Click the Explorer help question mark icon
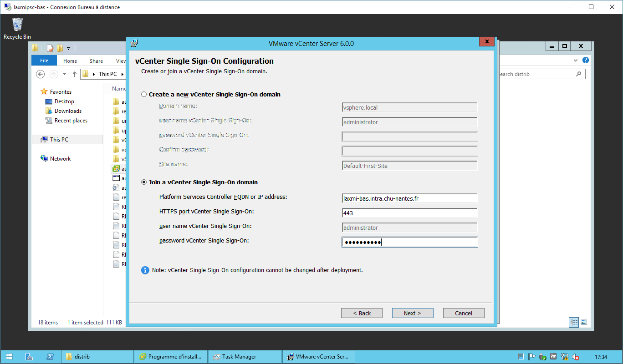The image size is (623, 364). coord(586,61)
